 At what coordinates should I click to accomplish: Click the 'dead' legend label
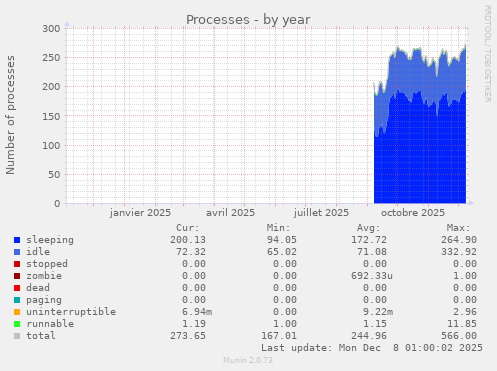tap(38, 288)
